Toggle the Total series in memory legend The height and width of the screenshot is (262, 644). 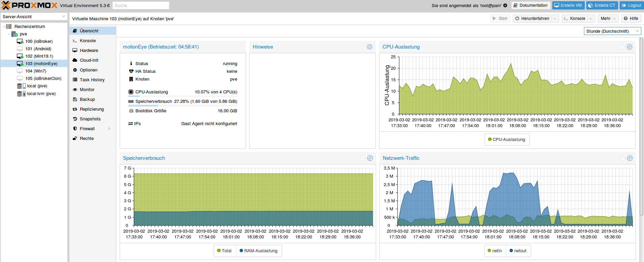click(224, 251)
